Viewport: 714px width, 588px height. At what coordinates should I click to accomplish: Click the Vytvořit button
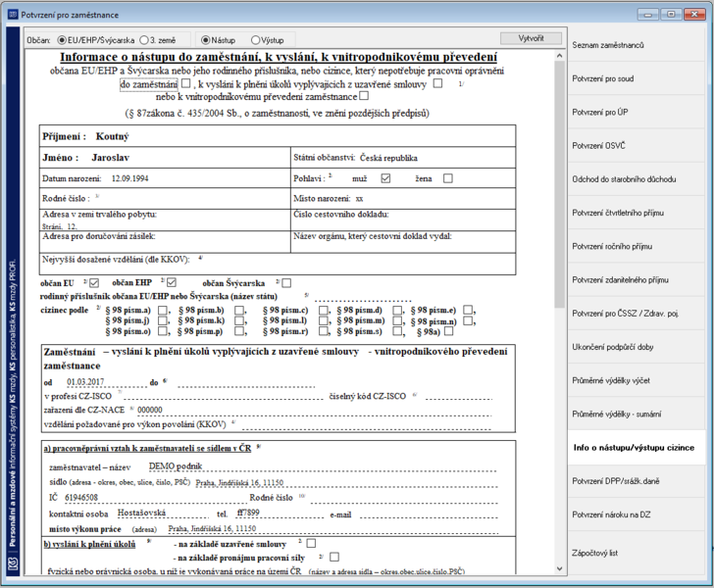tap(531, 38)
